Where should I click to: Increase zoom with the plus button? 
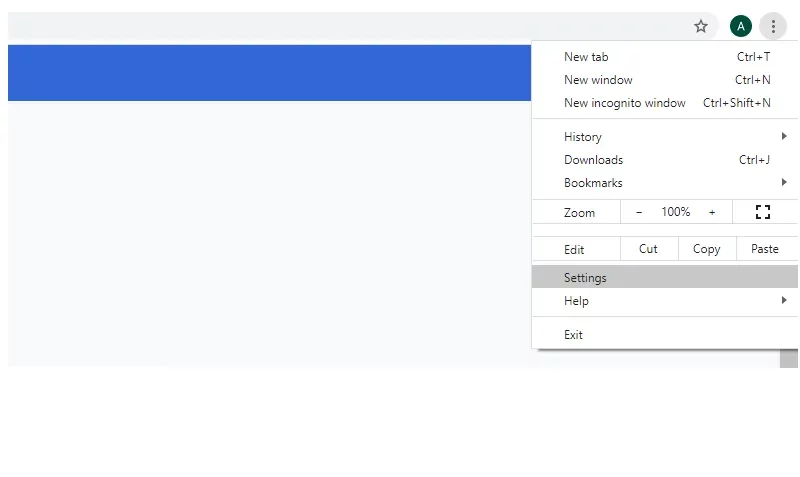coord(712,212)
